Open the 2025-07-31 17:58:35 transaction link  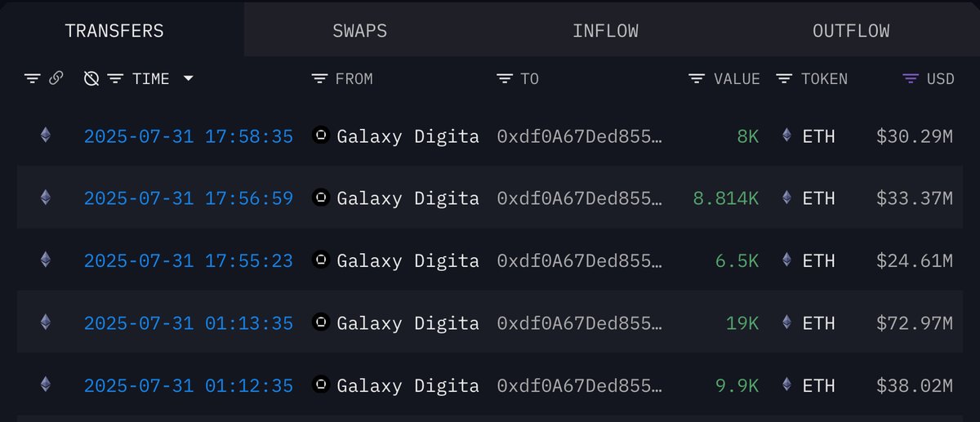pos(189,136)
